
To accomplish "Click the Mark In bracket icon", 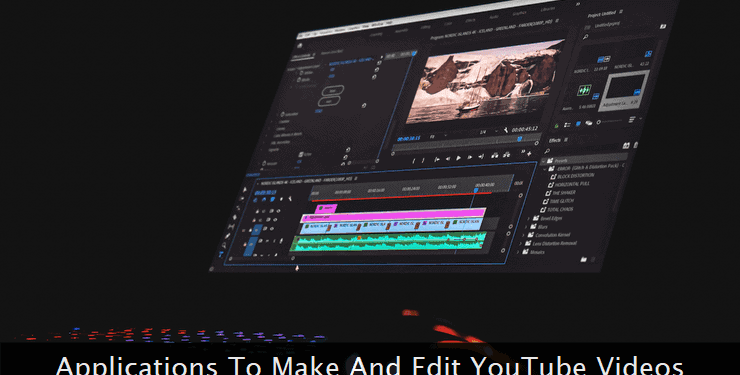I will pos(414,161).
